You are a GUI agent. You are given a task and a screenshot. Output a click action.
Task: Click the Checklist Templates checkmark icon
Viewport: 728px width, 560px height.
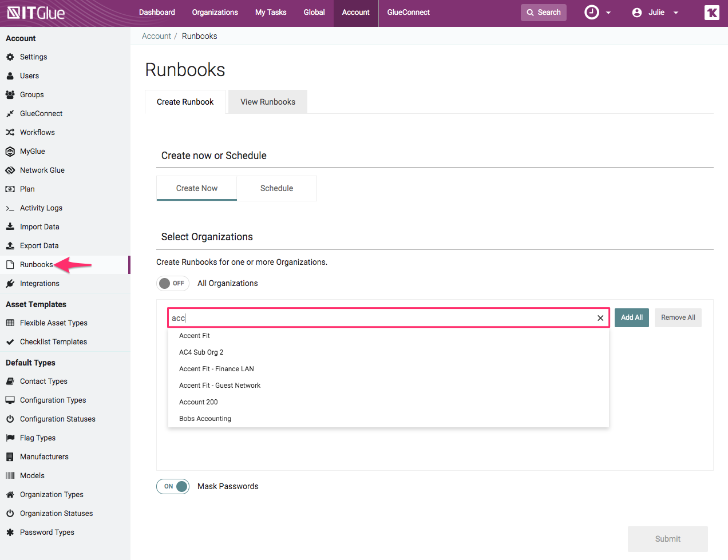pyautogui.click(x=10, y=342)
